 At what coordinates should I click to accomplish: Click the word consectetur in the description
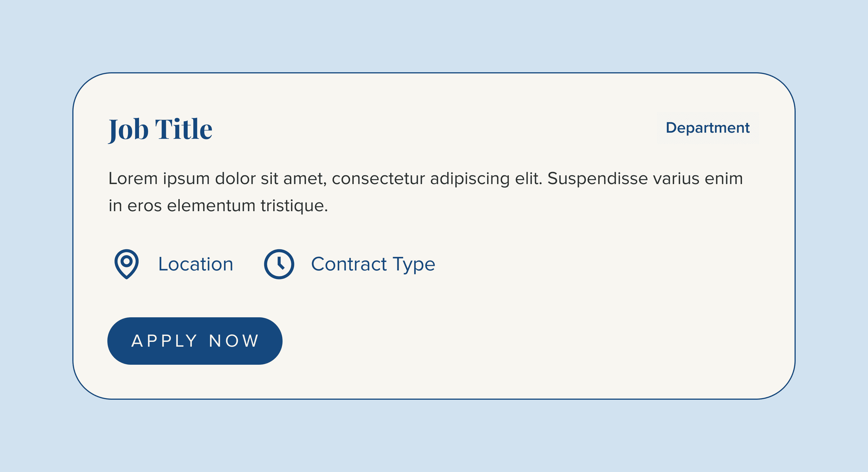[x=378, y=178]
